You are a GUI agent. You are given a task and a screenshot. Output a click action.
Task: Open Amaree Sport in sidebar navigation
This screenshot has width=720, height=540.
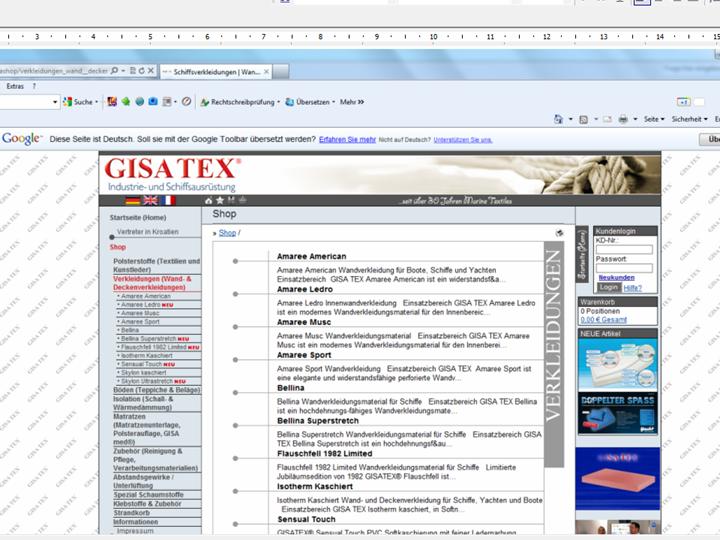point(141,322)
